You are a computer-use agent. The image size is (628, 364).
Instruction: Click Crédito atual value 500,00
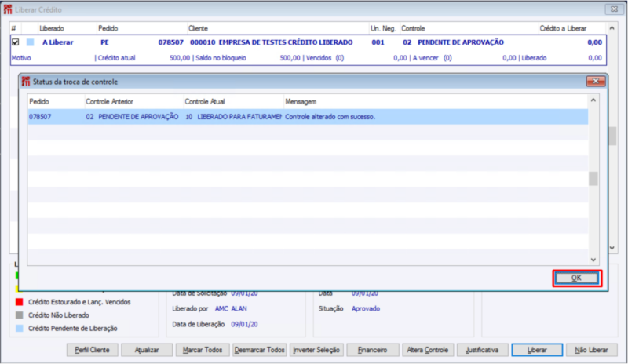180,58
